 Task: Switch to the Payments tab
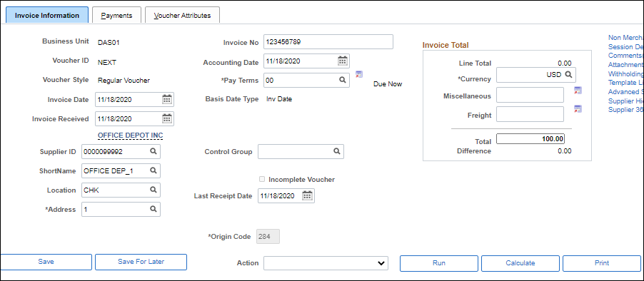(x=116, y=15)
